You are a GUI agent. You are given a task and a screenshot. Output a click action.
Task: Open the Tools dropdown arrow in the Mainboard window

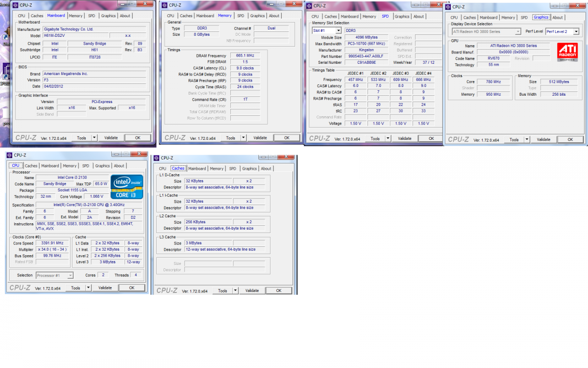(x=94, y=138)
